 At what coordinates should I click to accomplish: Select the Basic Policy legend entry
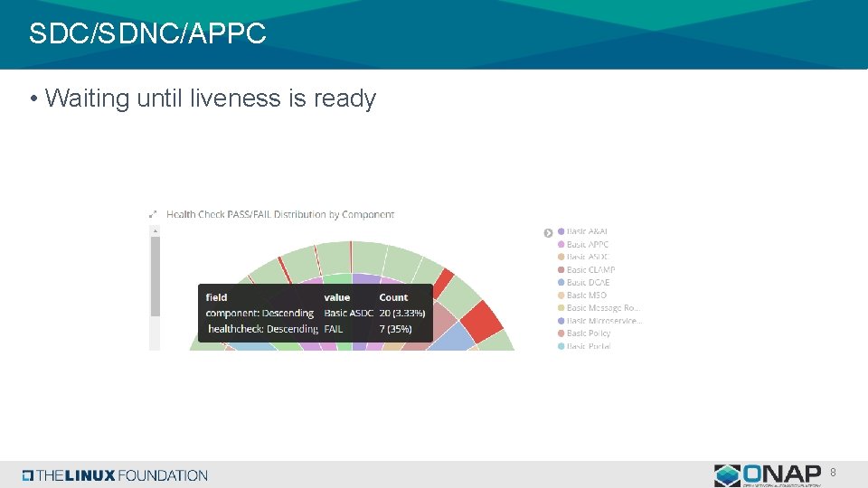(x=584, y=333)
